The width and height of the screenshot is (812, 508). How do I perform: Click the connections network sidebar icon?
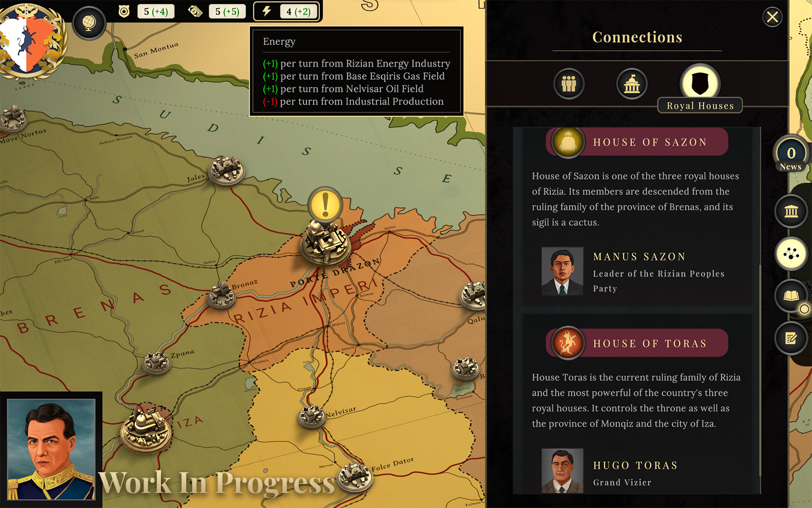791,254
